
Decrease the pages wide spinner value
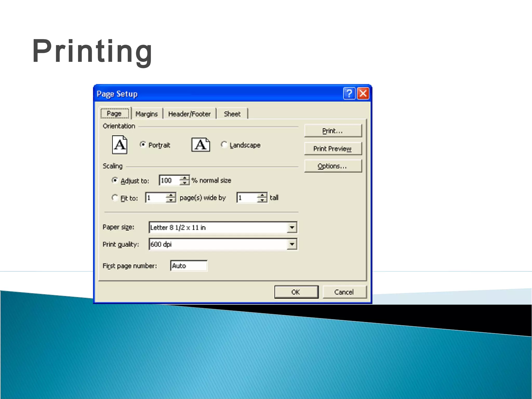tap(171, 200)
